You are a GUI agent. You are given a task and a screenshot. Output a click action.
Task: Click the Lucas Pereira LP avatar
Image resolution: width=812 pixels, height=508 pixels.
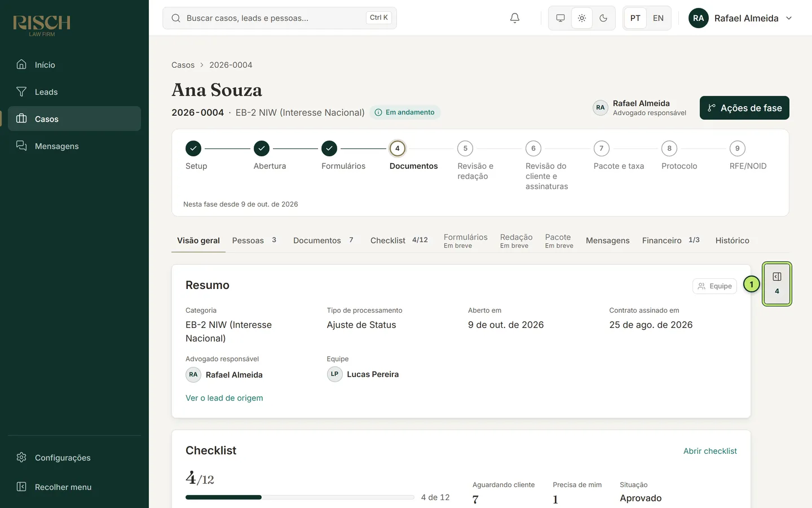pos(335,374)
